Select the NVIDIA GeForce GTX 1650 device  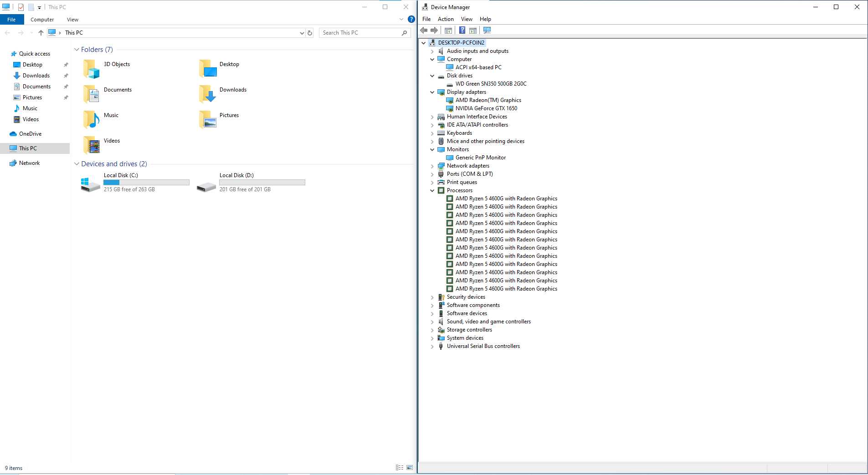[x=486, y=108]
